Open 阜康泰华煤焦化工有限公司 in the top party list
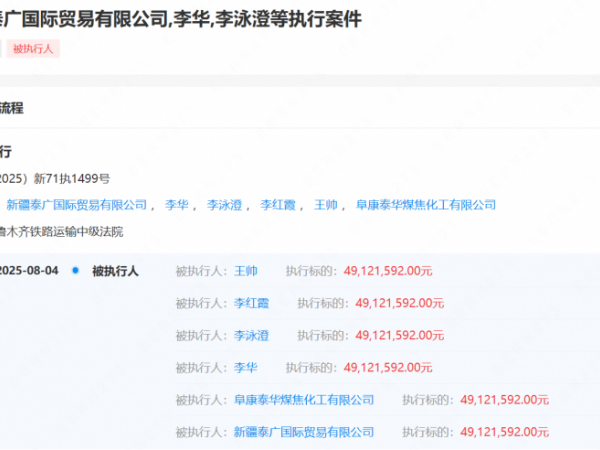The width and height of the screenshot is (600, 450). [x=426, y=205]
